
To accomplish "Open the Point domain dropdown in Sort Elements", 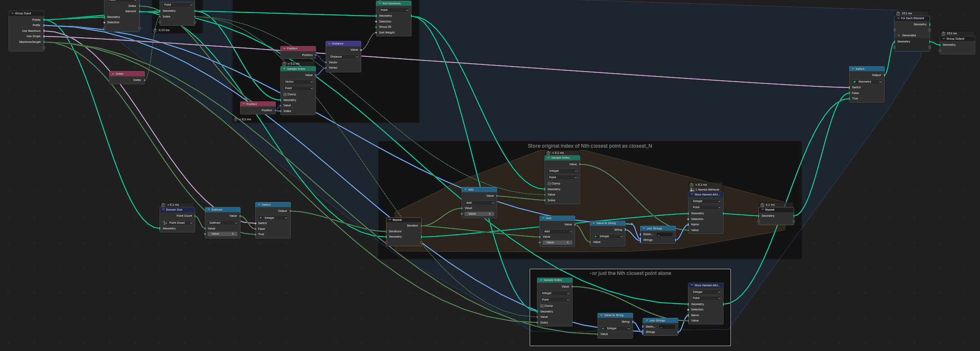I will 394,10.
